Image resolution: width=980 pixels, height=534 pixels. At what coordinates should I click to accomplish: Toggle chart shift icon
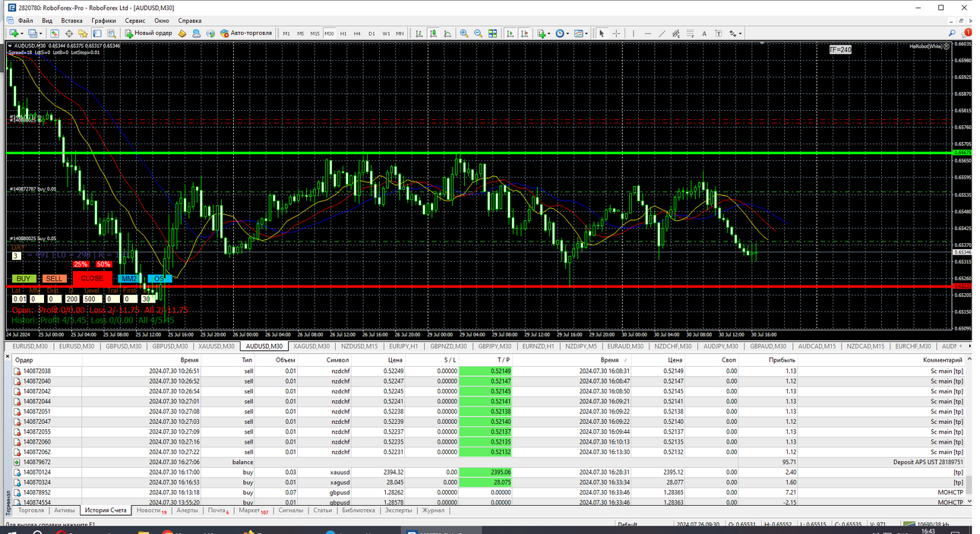tap(524, 33)
